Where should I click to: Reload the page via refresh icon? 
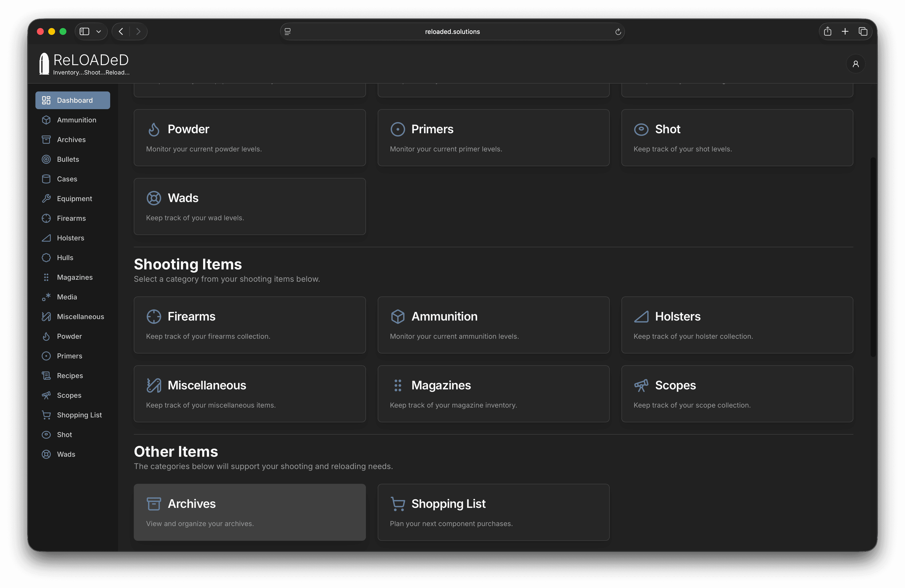coord(618,31)
